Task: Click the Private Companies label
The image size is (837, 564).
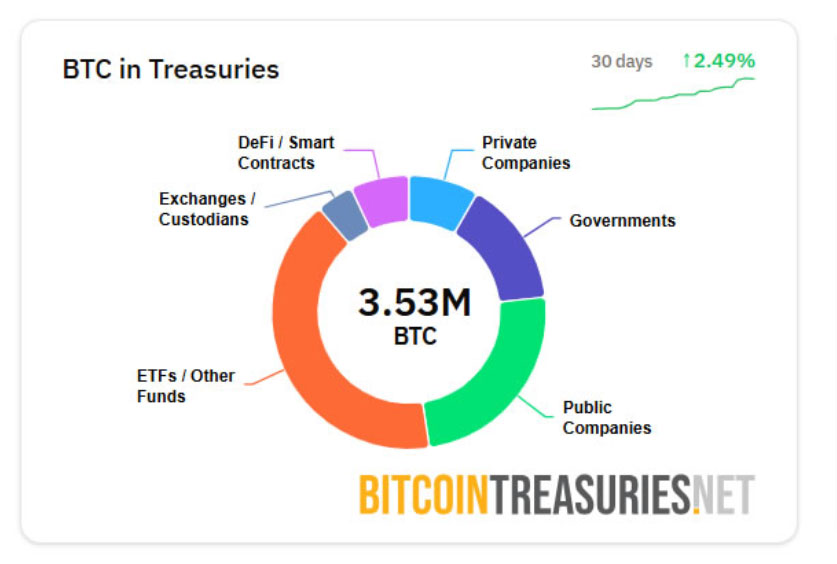Action: coord(526,152)
